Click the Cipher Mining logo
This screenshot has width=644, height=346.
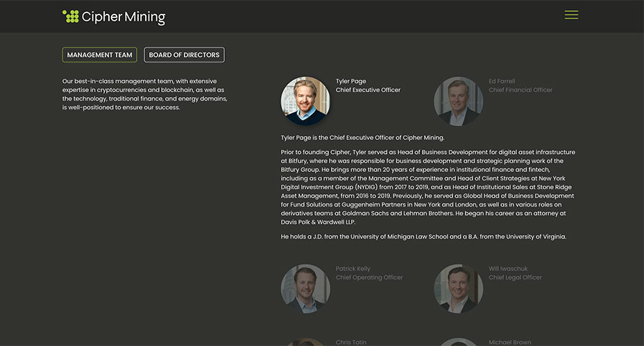(x=114, y=17)
